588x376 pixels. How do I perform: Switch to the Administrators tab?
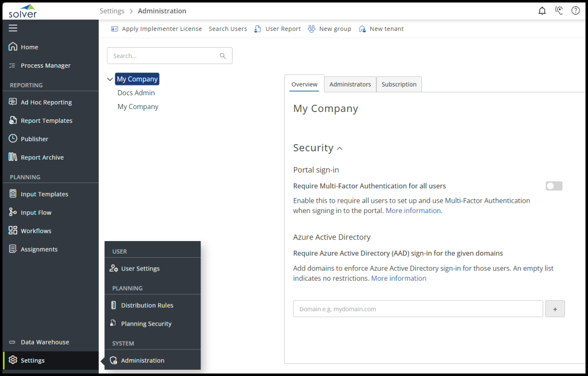350,84
